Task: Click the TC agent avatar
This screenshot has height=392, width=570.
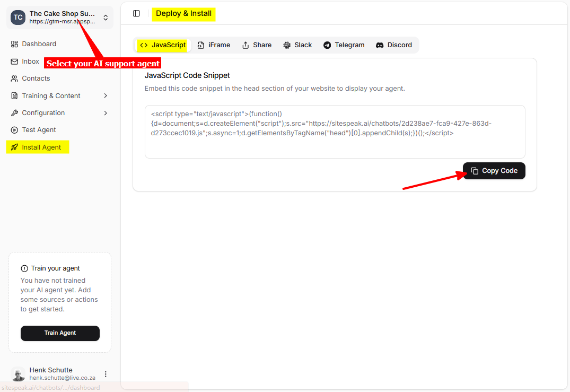Action: click(18, 18)
